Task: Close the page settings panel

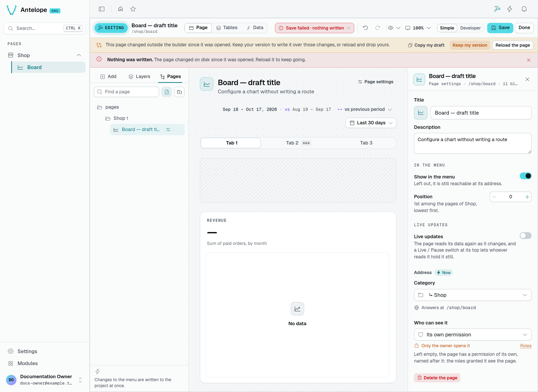Action: tap(527, 79)
